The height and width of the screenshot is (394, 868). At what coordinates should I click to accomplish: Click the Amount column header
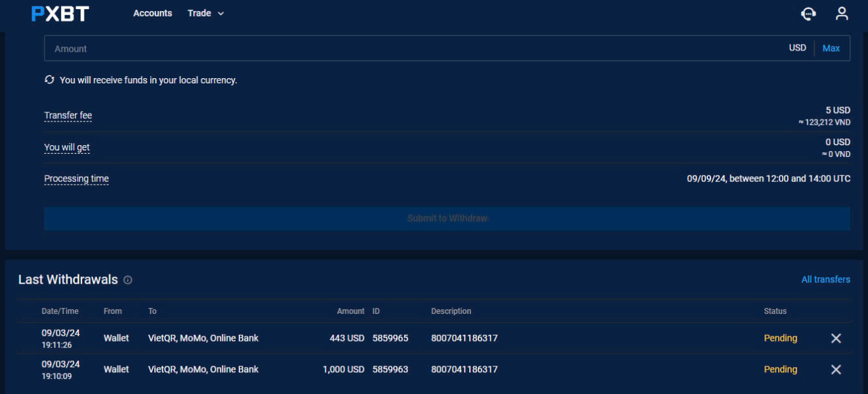tap(351, 311)
